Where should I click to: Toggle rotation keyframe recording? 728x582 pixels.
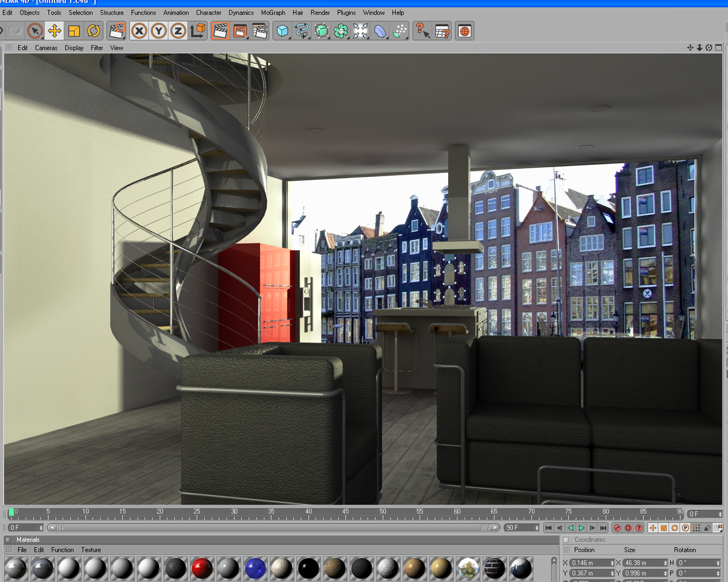point(675,528)
